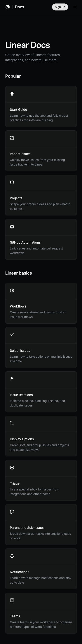Click the 'Learn how to use the app' description
This screenshot has height=644, width=82.
point(39,118)
